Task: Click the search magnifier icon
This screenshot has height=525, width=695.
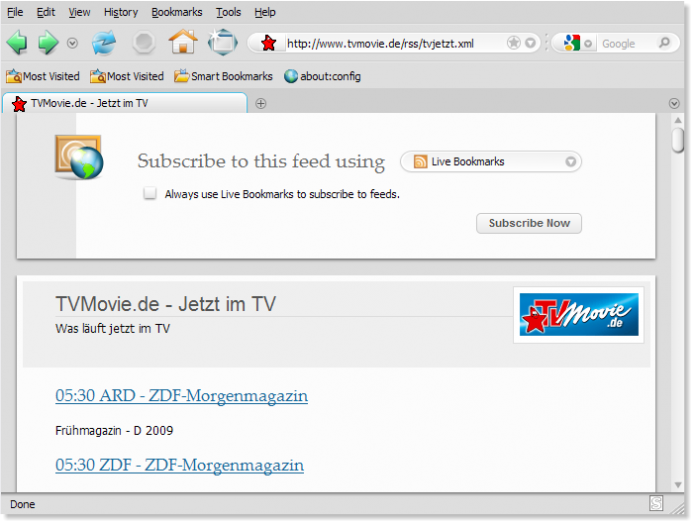Action: point(664,43)
